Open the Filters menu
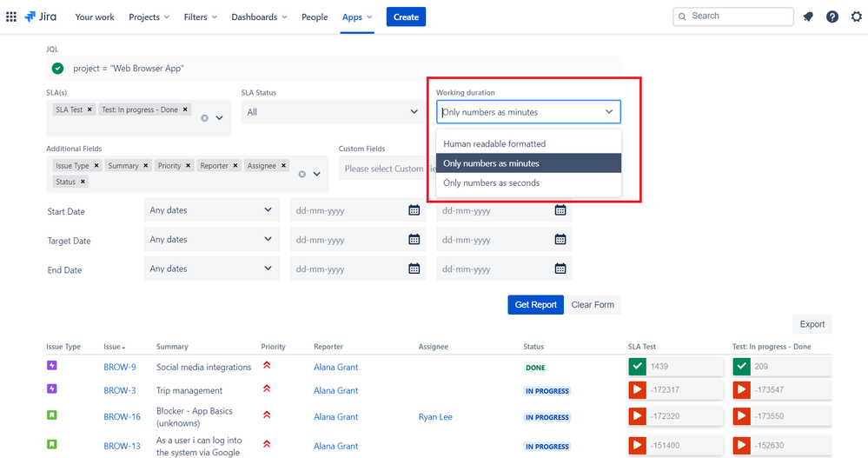 (x=201, y=17)
